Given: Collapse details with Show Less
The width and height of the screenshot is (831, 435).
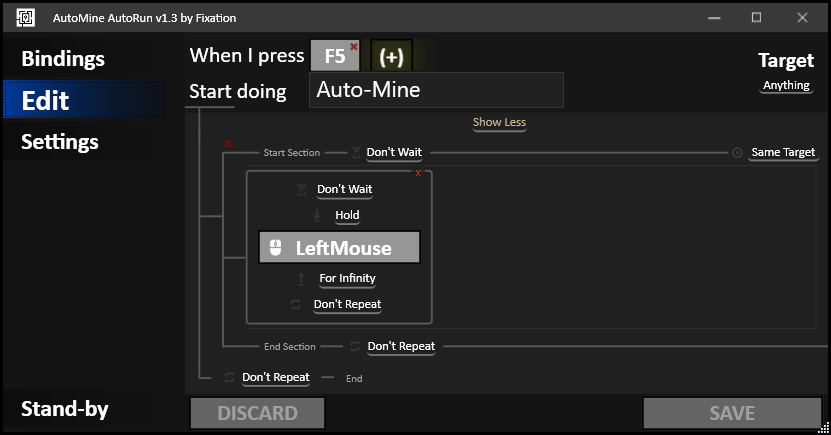Looking at the screenshot, I should click(499, 122).
